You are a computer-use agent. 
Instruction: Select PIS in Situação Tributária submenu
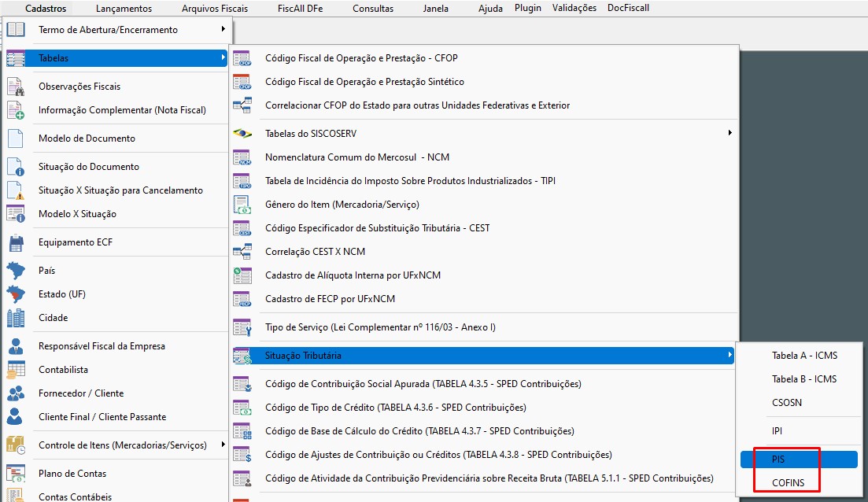(799, 460)
